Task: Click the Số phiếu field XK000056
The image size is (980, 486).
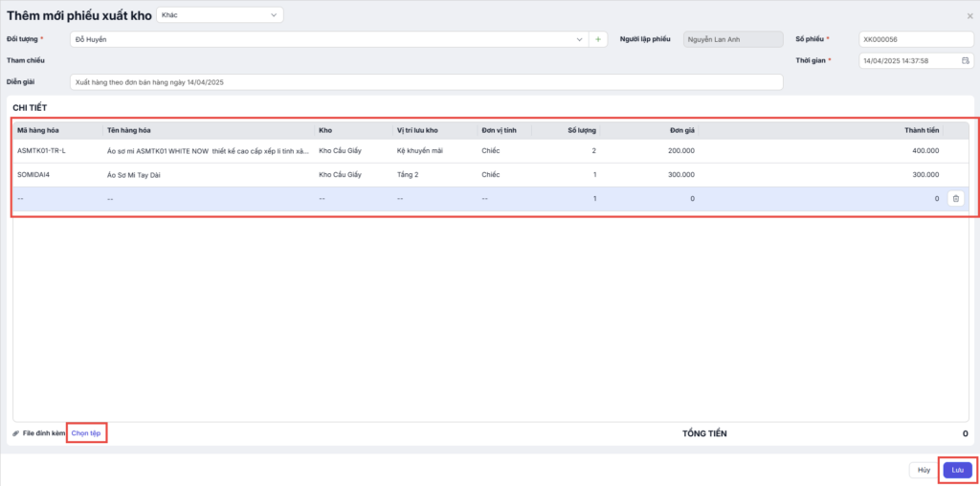Action: (914, 39)
